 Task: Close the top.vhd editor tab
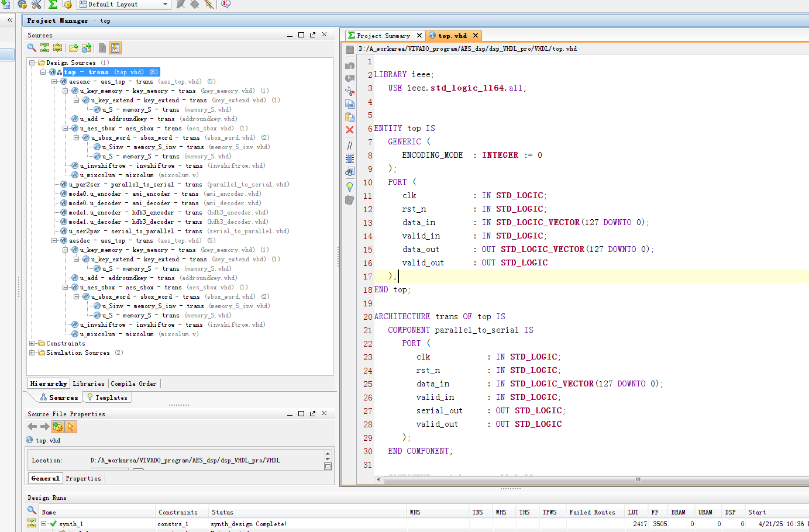[476, 36]
